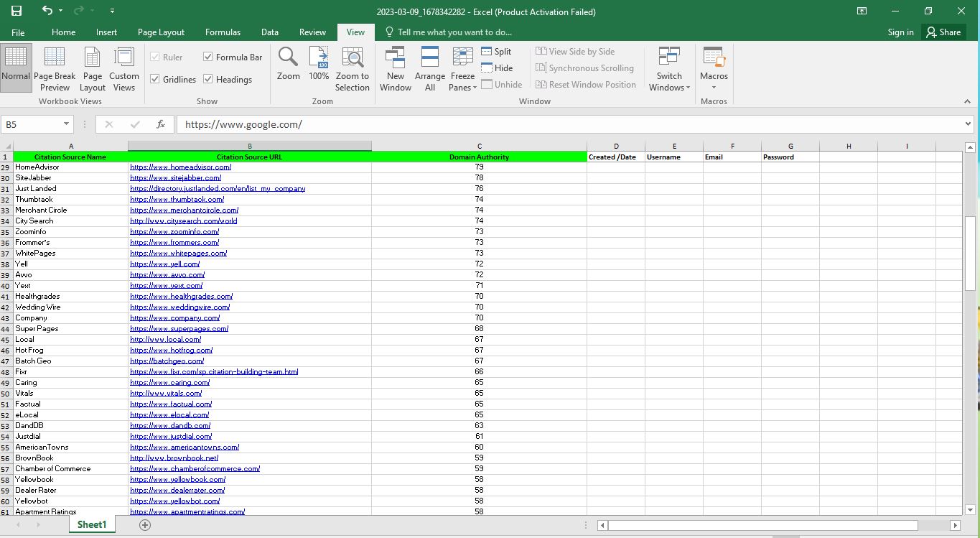Set zoom to 100%
Viewport: 980px width, 538px height.
[x=319, y=65]
